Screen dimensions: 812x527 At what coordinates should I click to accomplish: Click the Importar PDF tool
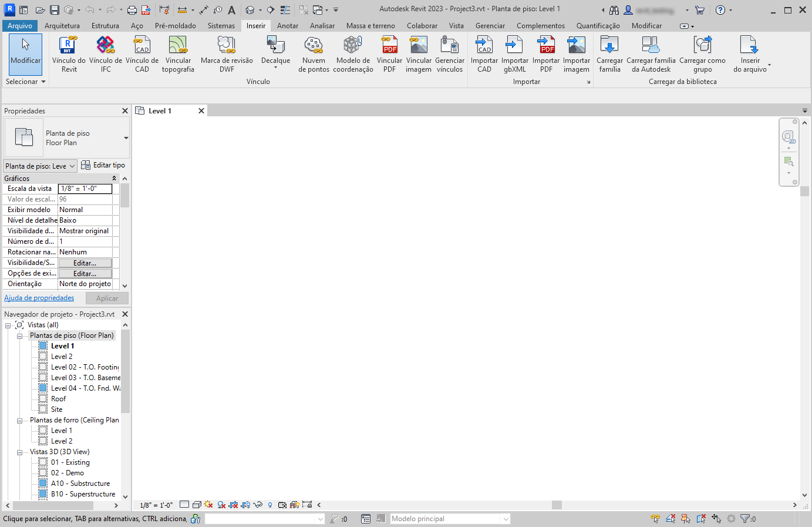click(x=546, y=55)
